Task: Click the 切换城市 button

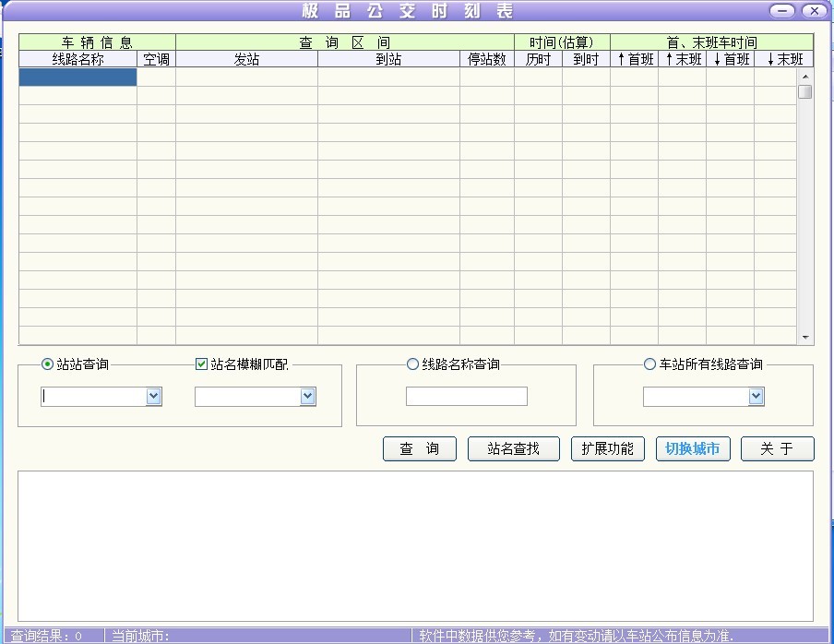Action: [693, 449]
